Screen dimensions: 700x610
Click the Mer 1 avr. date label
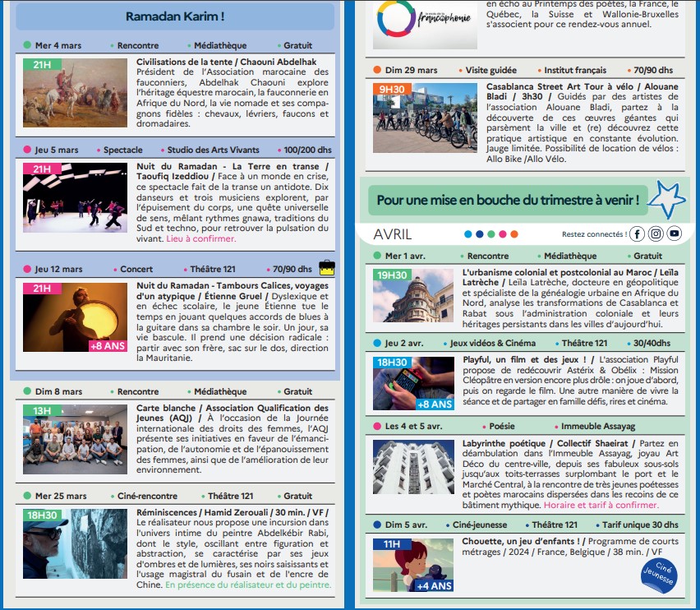[x=405, y=256]
